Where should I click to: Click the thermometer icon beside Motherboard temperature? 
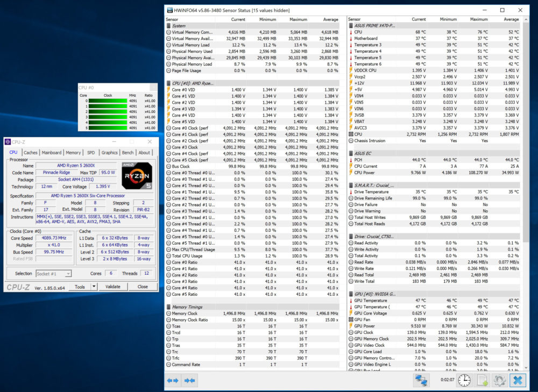click(x=351, y=38)
